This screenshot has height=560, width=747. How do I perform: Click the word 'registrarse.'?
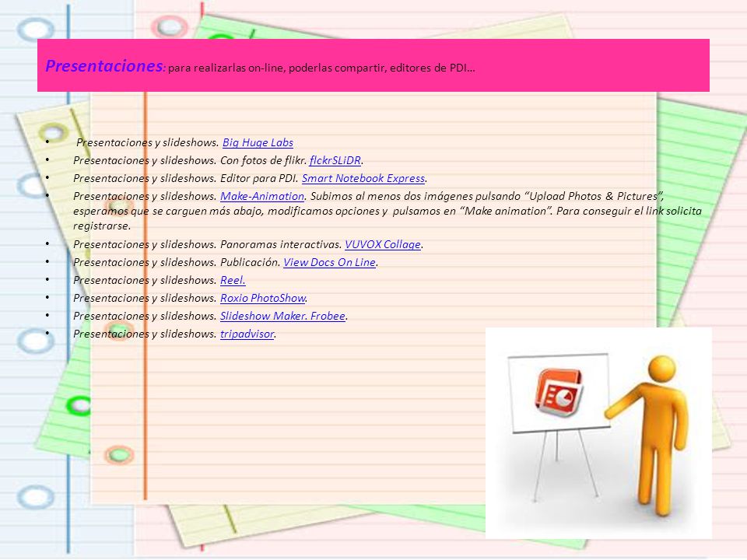click(x=102, y=226)
